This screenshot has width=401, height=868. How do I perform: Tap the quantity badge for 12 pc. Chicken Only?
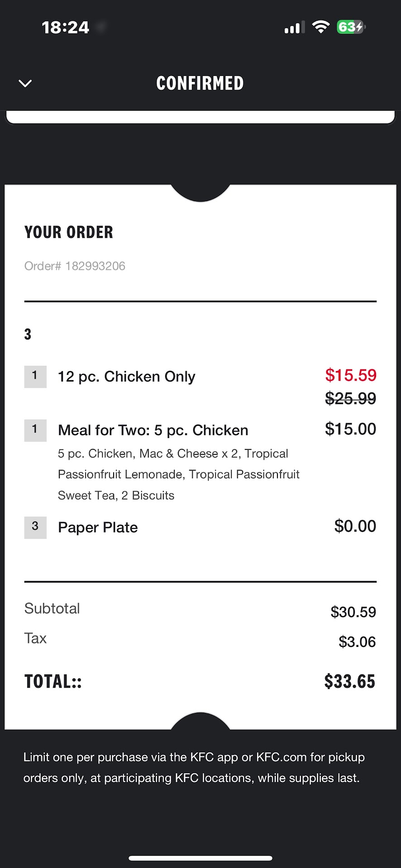[35, 376]
